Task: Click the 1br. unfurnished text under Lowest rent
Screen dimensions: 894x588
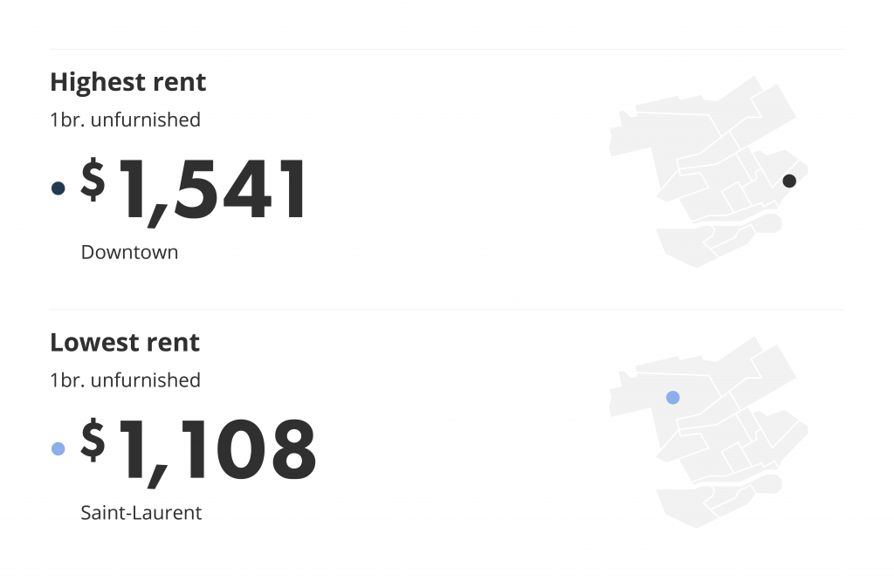Action: (126, 380)
